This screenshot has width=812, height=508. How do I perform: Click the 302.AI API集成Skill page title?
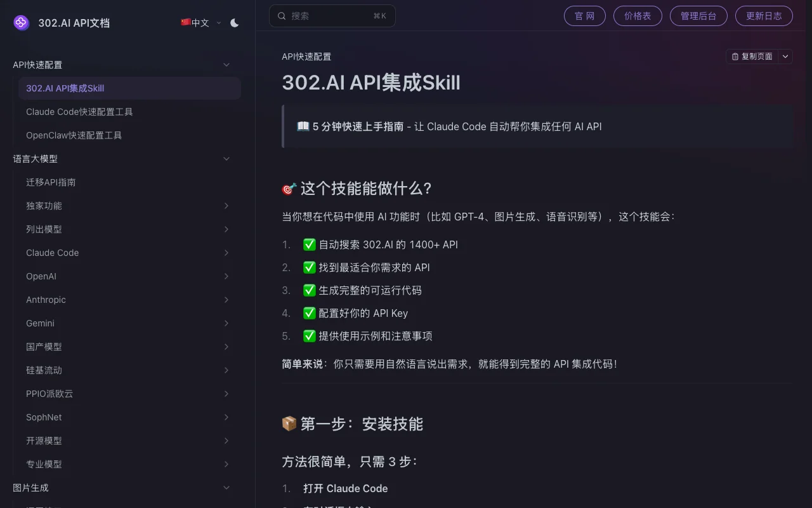371,83
